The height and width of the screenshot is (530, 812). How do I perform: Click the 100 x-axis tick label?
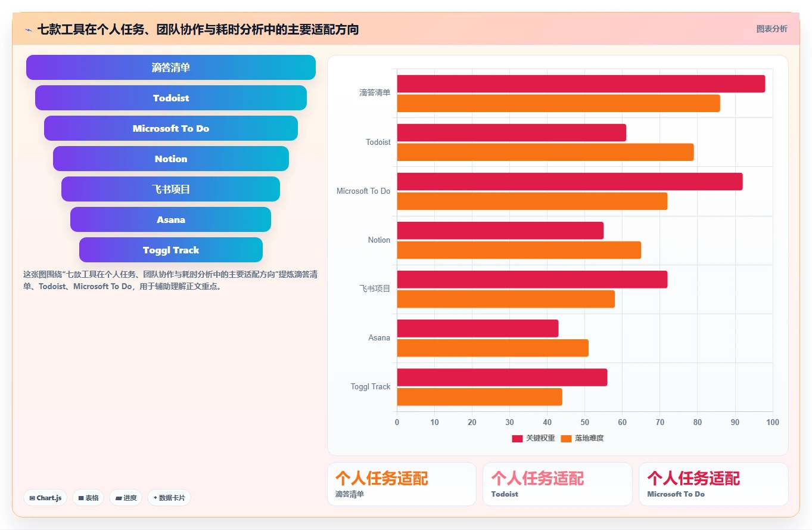click(x=773, y=422)
